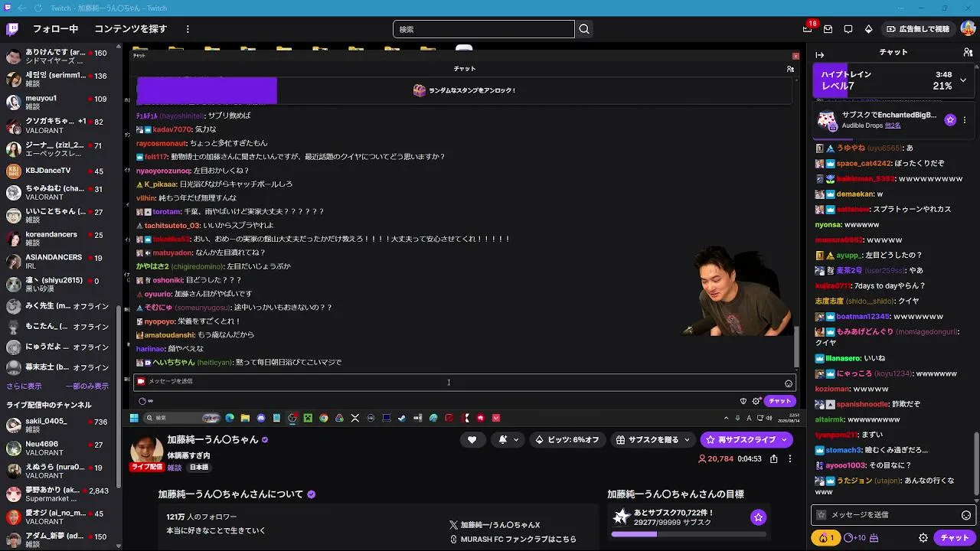Viewport: 980px width, 551px height.
Task: Open the Bits diamond icon in header
Action: tap(868, 29)
